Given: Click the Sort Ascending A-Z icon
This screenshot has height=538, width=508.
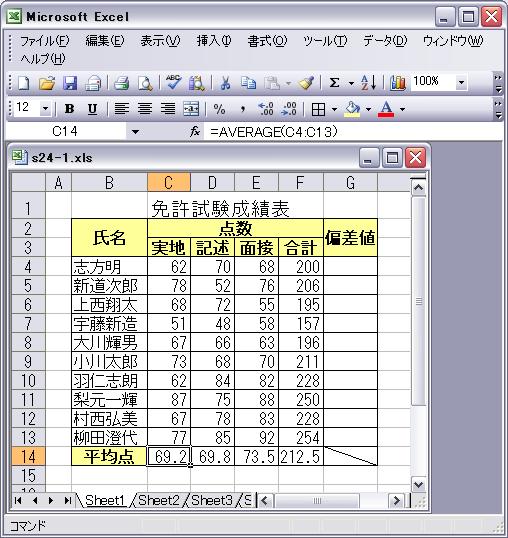Looking at the screenshot, I should [x=369, y=83].
